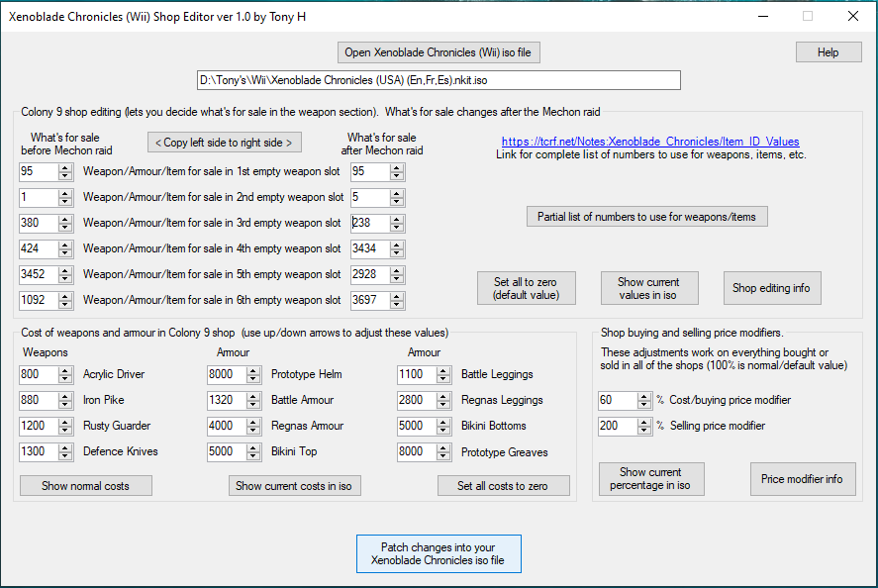Decrease Defence Knives cost

65,455
